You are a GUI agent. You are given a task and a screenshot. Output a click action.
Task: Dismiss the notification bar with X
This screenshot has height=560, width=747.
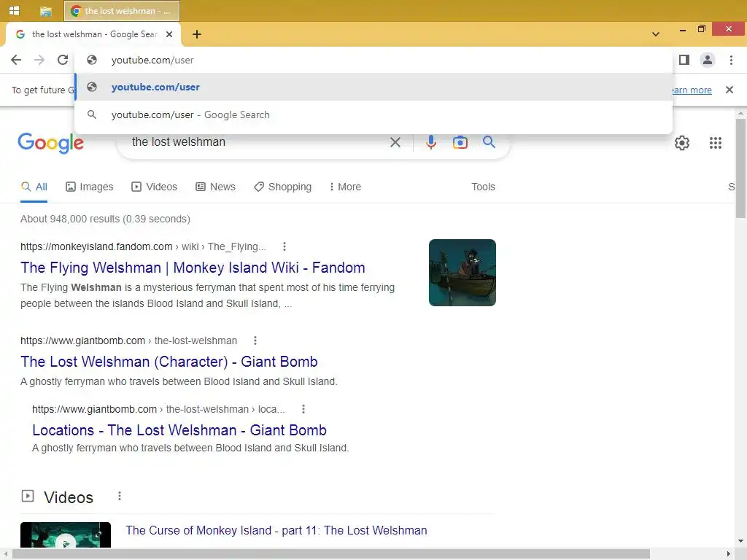729,90
